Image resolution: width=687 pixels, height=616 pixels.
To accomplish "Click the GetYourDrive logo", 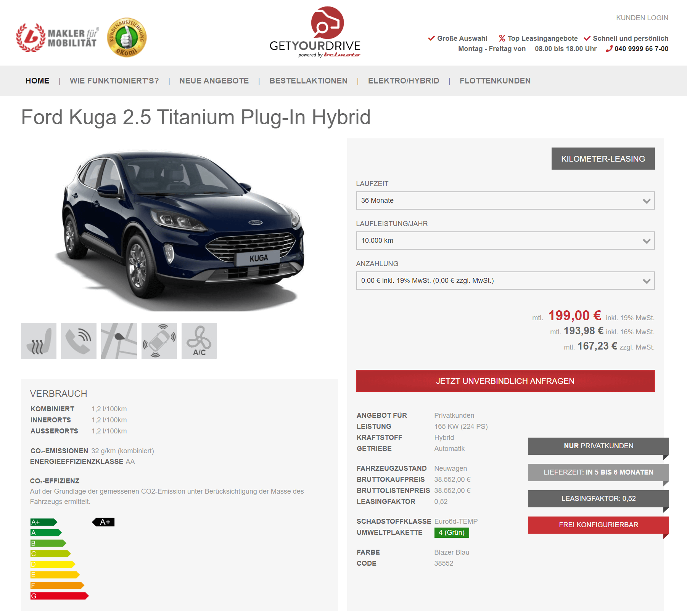I will coord(315,32).
